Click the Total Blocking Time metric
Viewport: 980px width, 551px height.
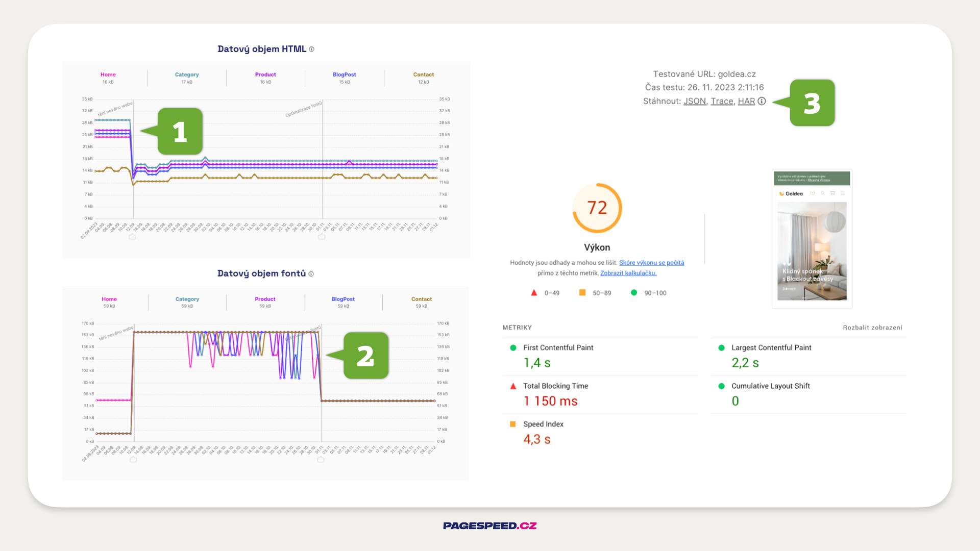click(x=600, y=394)
